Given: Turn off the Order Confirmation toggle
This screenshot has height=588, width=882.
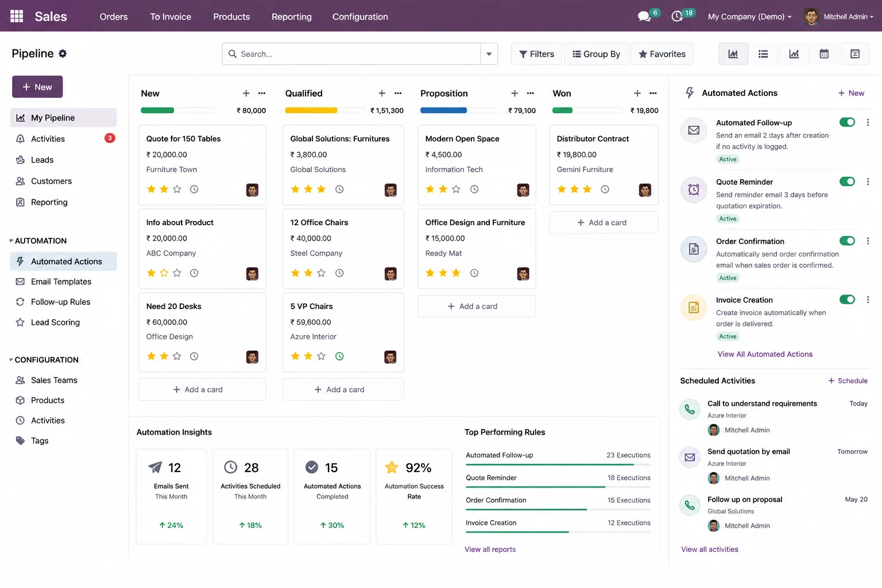Looking at the screenshot, I should coord(847,241).
